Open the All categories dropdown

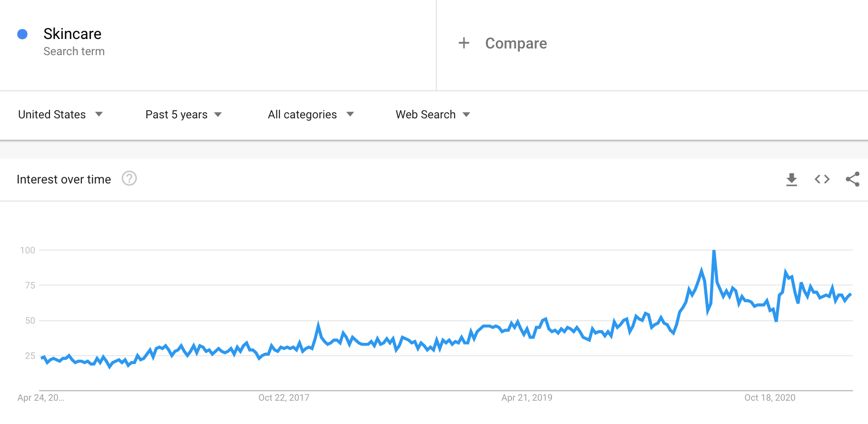pyautogui.click(x=311, y=115)
